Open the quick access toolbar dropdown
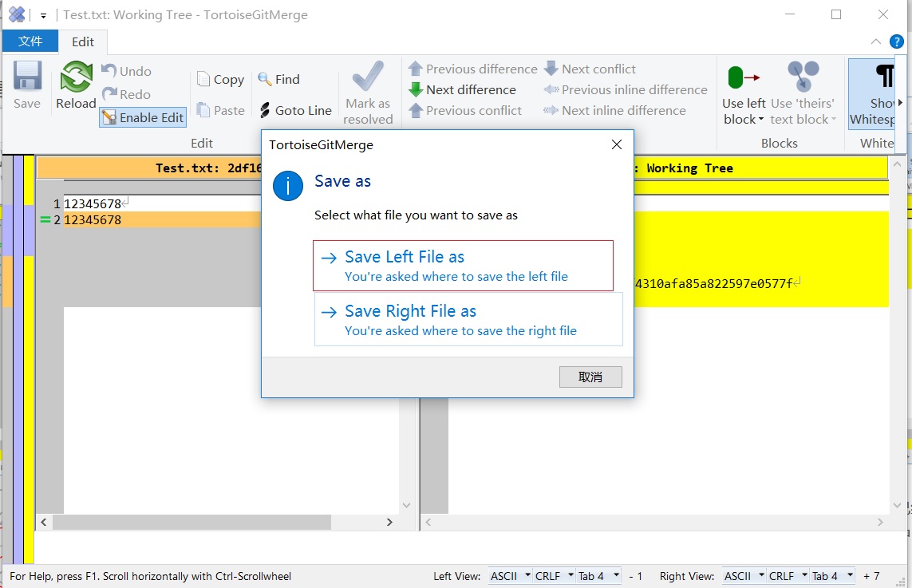This screenshot has height=588, width=912. click(x=43, y=16)
